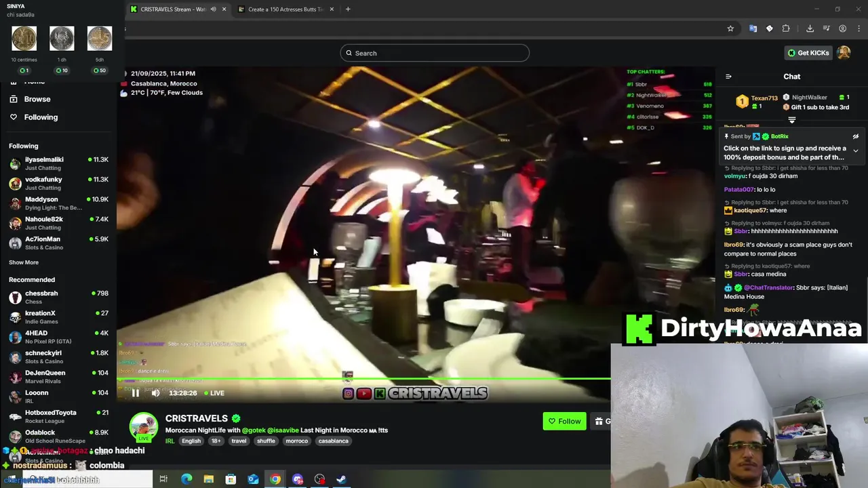Open OBS Studio taskbar icon

point(320,479)
